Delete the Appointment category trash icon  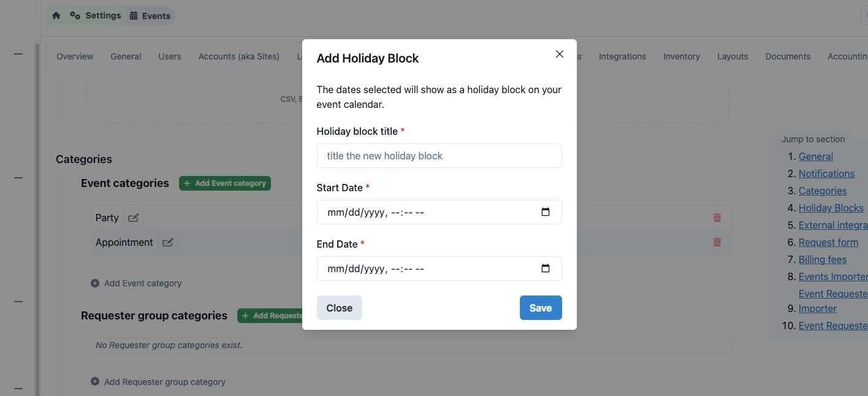click(717, 242)
